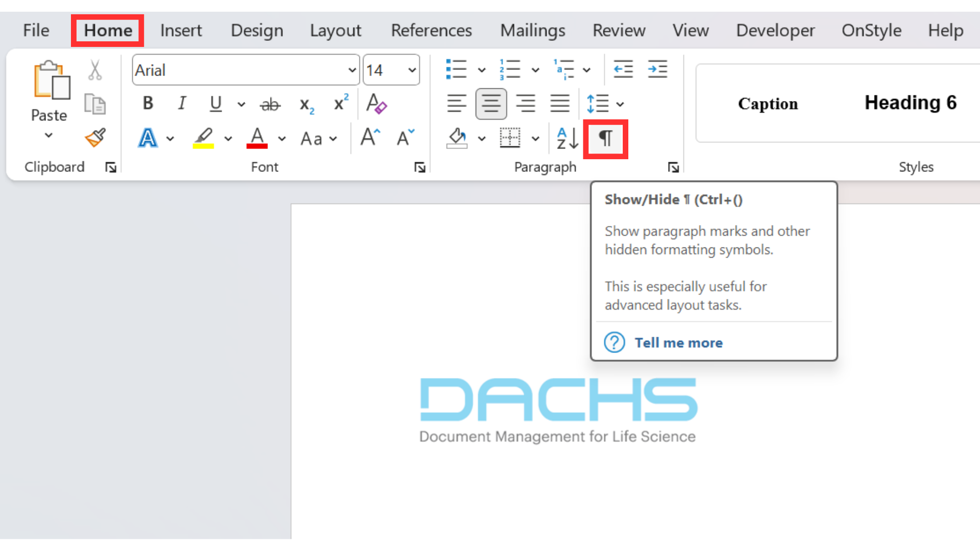Open the font size dropdown
Viewport: 980px width, 551px height.
[x=411, y=70]
